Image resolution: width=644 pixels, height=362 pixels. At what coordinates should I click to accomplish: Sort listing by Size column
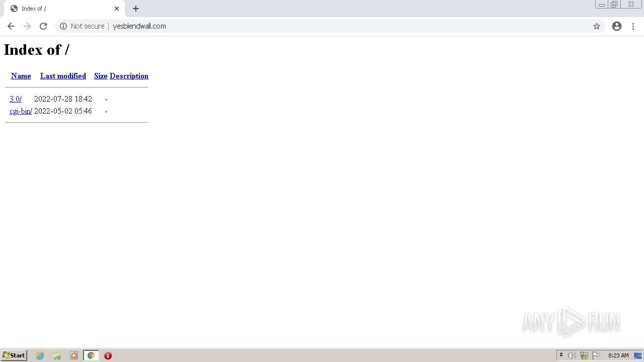click(x=101, y=76)
